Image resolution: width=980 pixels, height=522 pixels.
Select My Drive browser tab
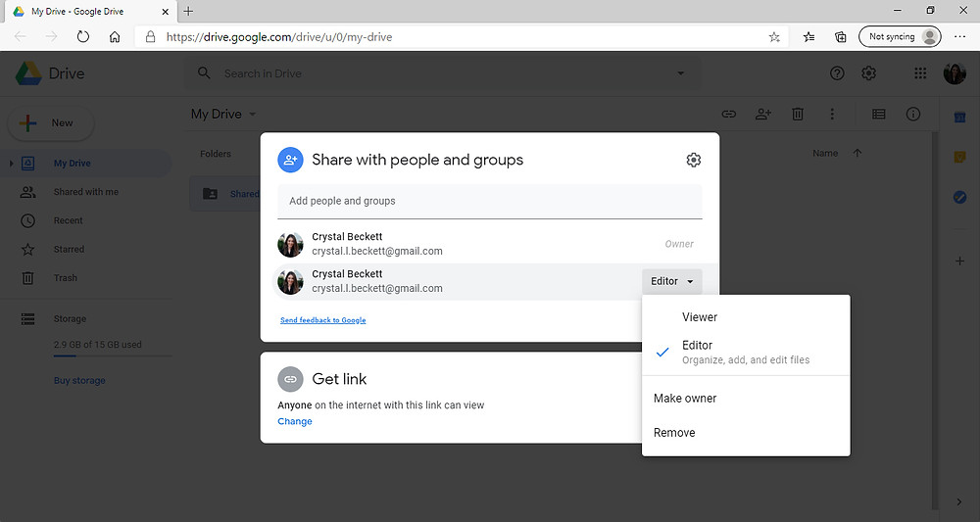[90, 11]
